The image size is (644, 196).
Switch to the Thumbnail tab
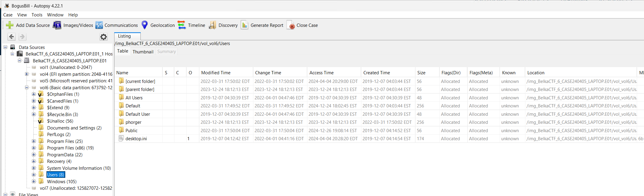[x=143, y=52]
